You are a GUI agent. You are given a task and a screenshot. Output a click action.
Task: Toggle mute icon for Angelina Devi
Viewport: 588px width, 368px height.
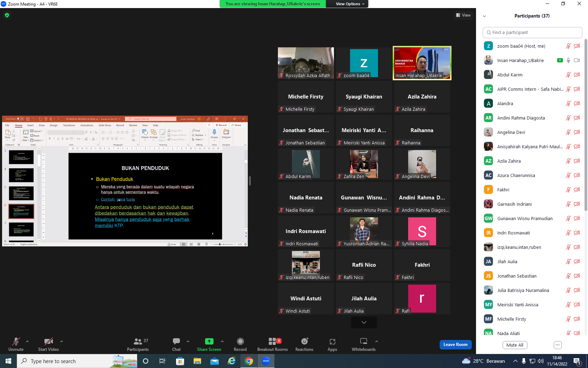pyautogui.click(x=568, y=132)
